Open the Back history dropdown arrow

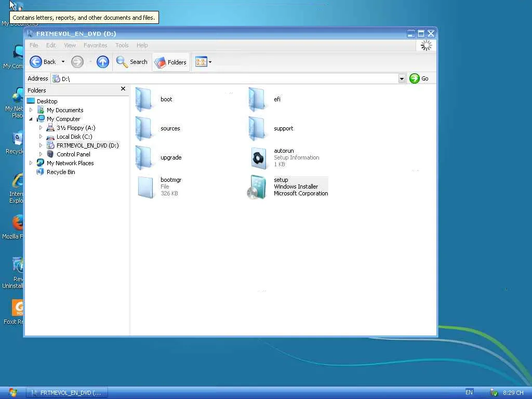coord(63,62)
